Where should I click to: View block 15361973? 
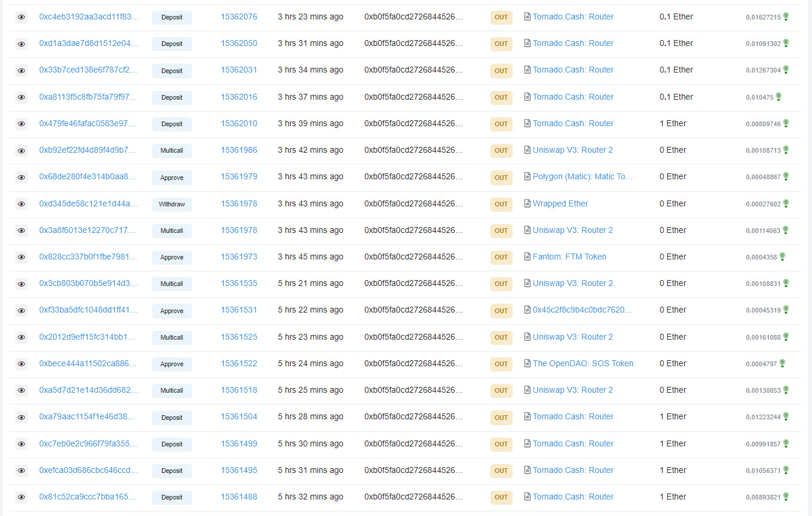239,257
